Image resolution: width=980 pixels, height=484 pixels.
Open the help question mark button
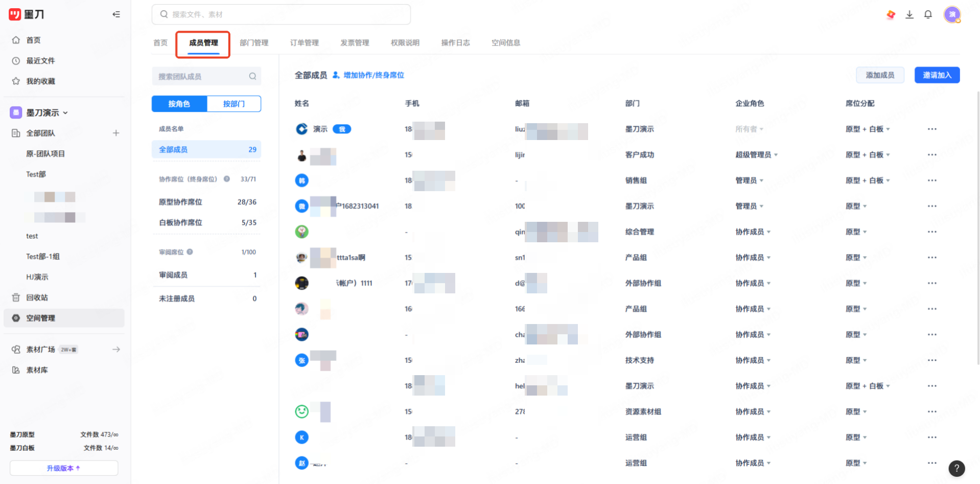[956, 468]
